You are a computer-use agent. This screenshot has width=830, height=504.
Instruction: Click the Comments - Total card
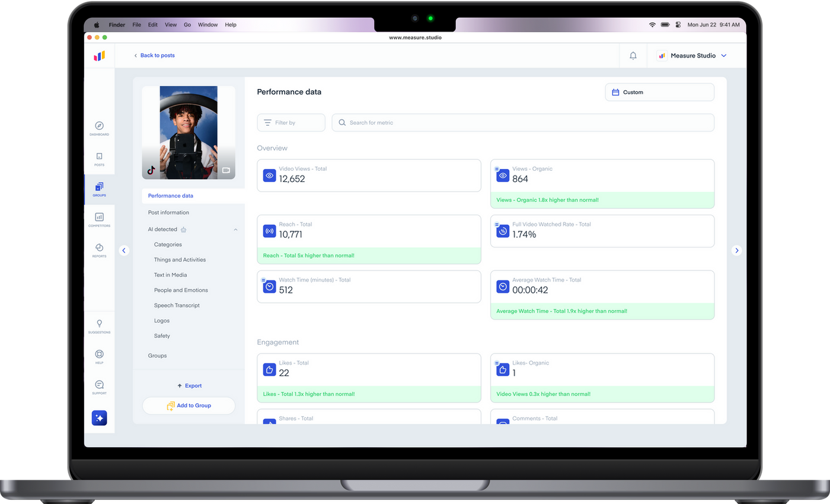(602, 416)
